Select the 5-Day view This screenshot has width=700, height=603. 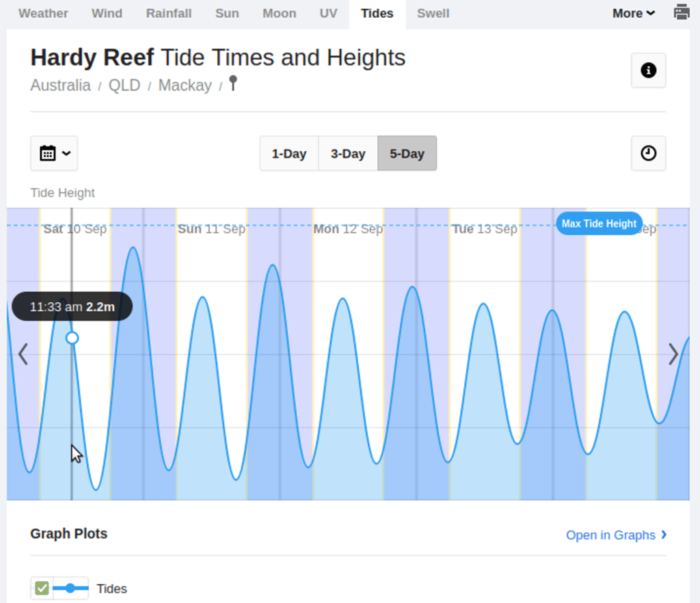[x=407, y=153]
